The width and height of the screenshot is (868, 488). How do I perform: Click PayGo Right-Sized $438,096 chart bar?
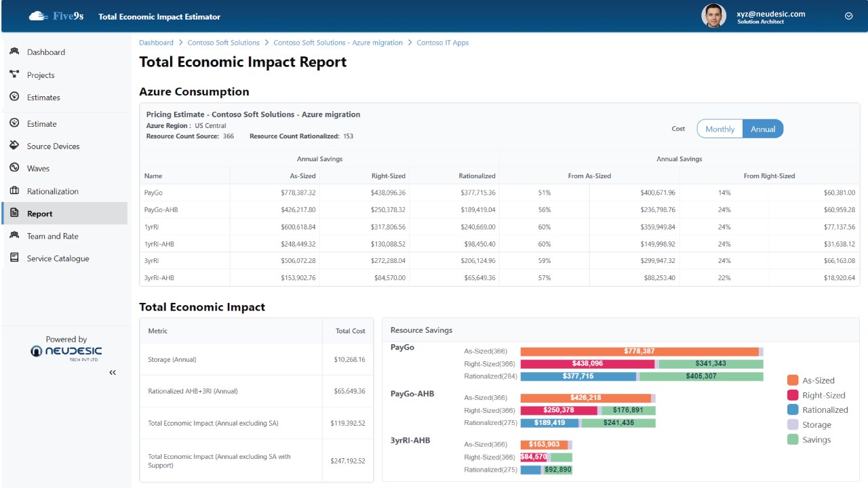[587, 364]
